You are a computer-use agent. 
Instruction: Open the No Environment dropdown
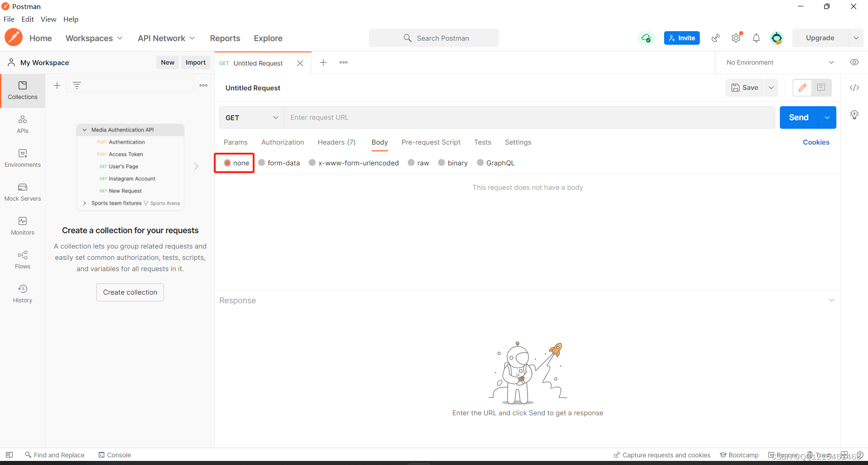[x=779, y=62]
